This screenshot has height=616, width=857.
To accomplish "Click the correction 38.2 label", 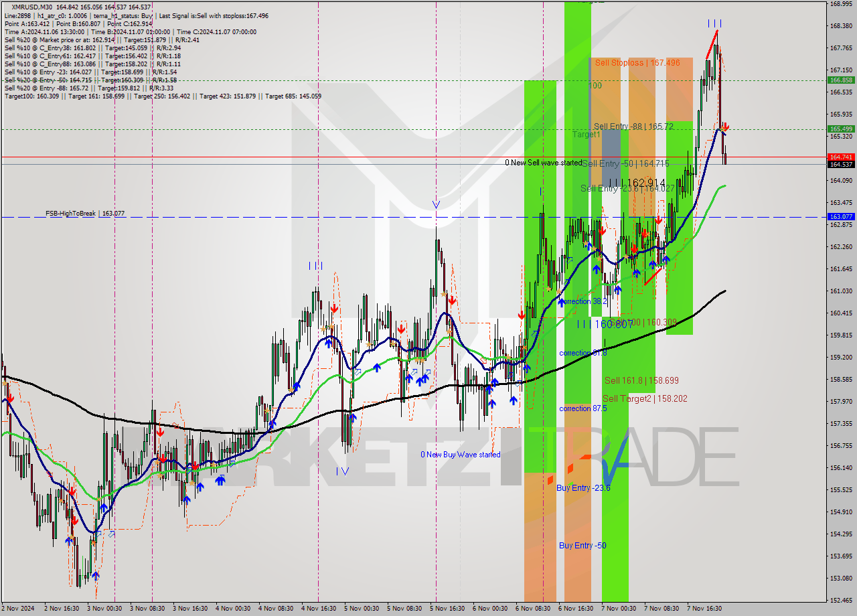I will (x=583, y=301).
